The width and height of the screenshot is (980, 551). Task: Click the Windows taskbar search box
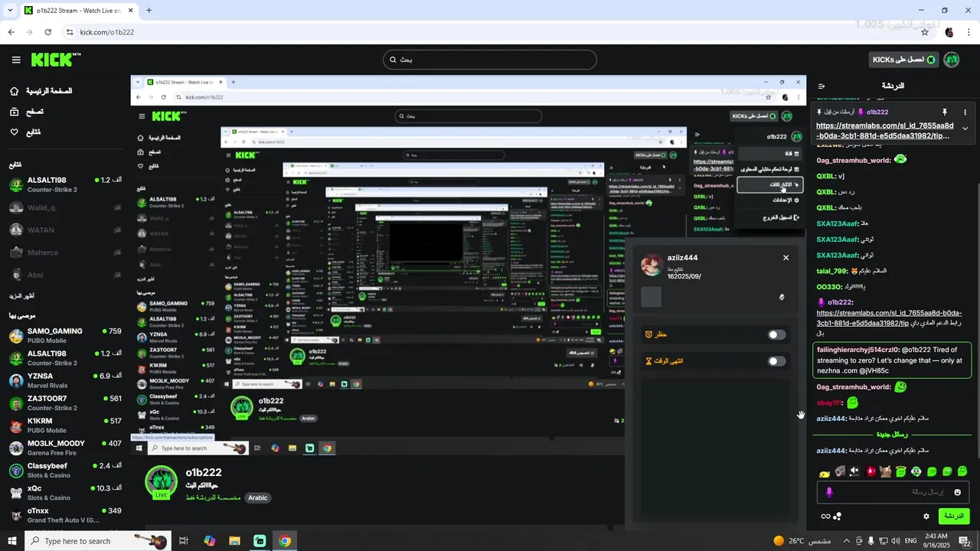100,541
